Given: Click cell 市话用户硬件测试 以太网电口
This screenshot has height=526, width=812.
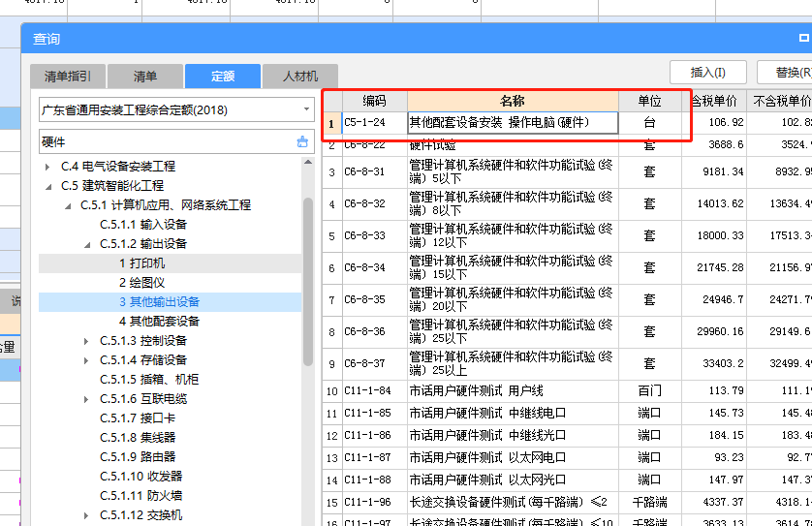Looking at the screenshot, I should [x=513, y=457].
